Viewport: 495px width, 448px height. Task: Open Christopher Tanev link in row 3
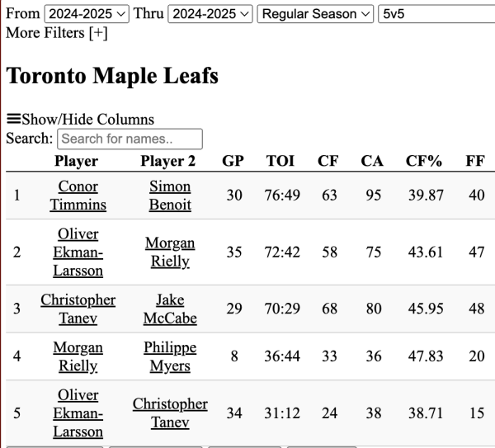click(x=78, y=309)
